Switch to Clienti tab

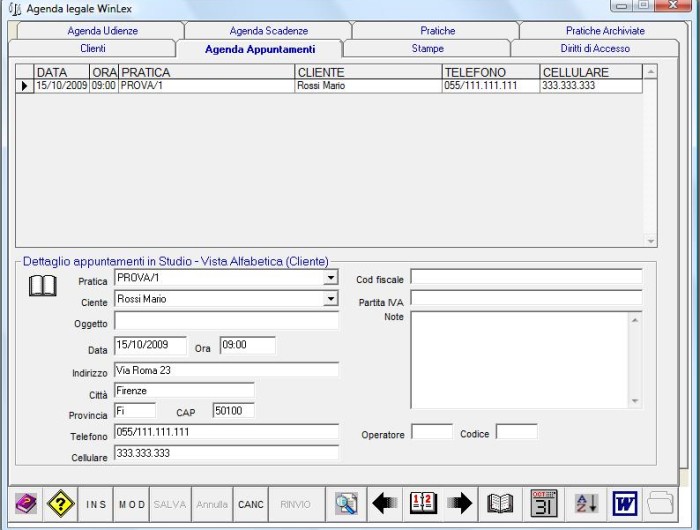pyautogui.click(x=92, y=48)
